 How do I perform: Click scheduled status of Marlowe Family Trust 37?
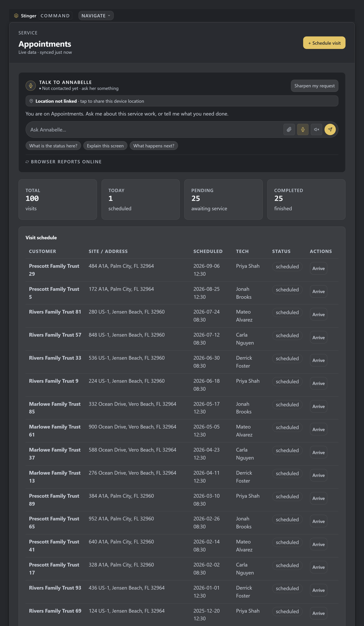pyautogui.click(x=287, y=450)
